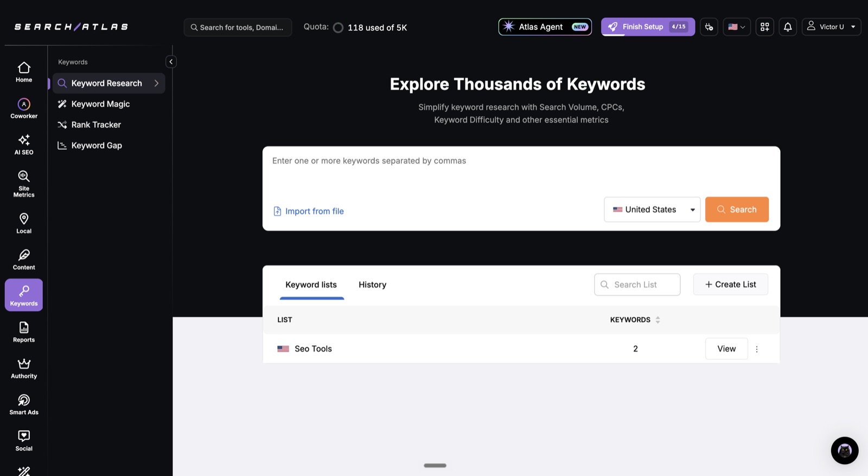Click the user settings icon beside Finish Setup

709,27
